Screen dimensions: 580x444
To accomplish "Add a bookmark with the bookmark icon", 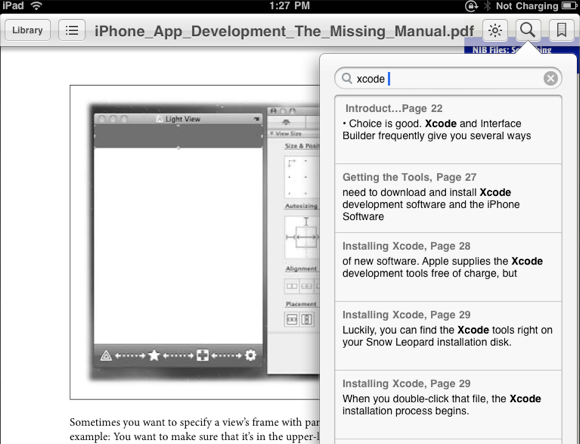I will [x=561, y=30].
